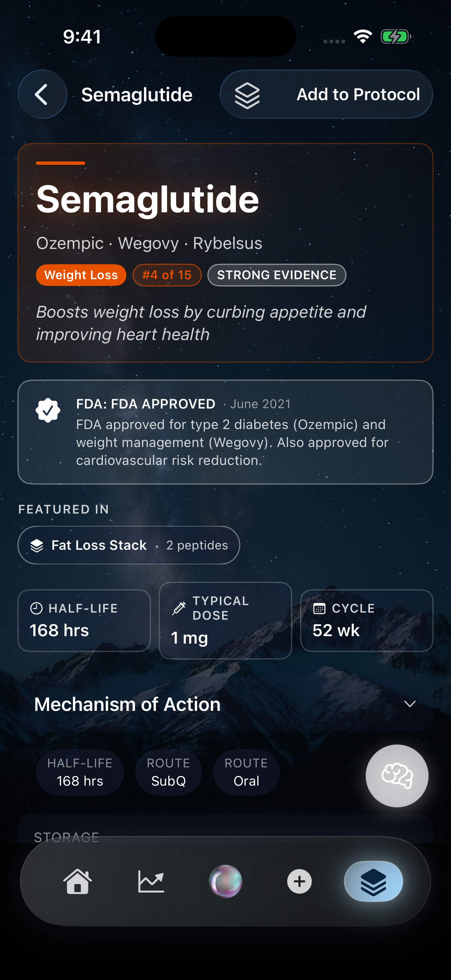The width and height of the screenshot is (451, 980).
Task: Open the trends chart icon in bottom bar
Action: [x=151, y=882]
